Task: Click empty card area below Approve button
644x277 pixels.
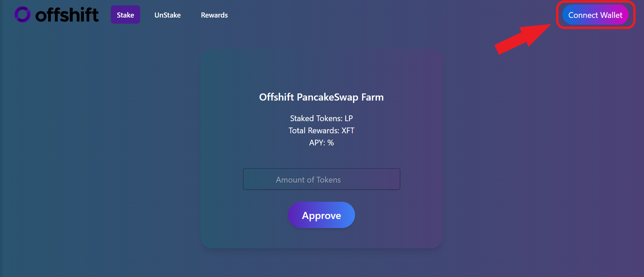Action: [321, 238]
